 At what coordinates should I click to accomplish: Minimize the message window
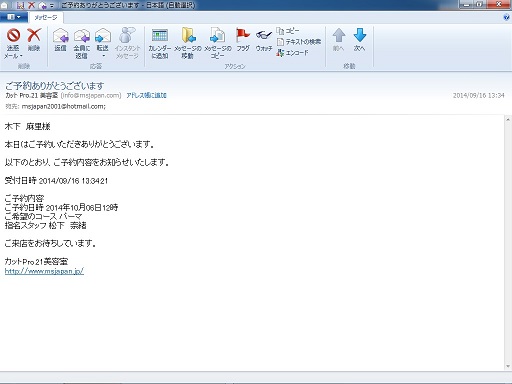click(x=467, y=4)
